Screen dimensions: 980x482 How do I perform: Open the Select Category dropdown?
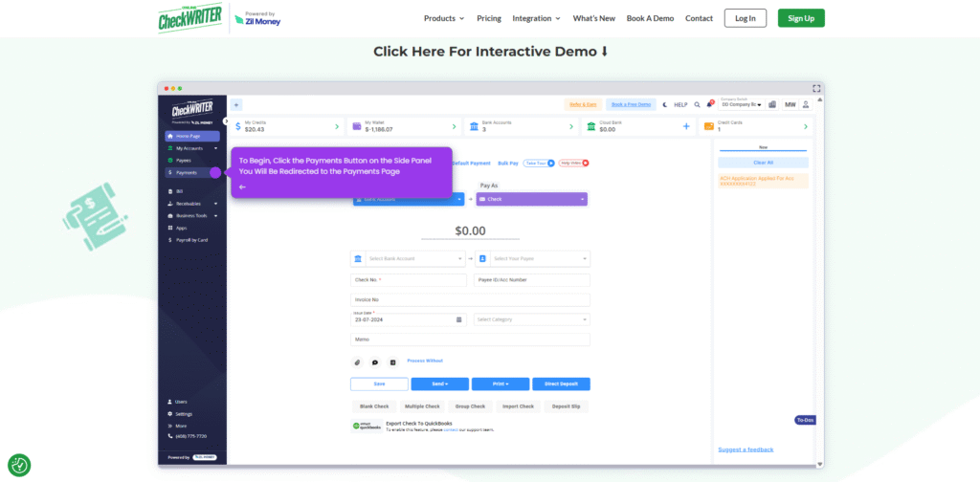coord(532,319)
